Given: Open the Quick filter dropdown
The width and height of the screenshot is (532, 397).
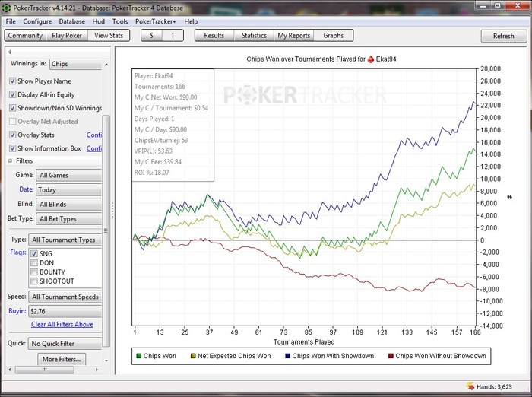Looking at the screenshot, I should (65, 344).
